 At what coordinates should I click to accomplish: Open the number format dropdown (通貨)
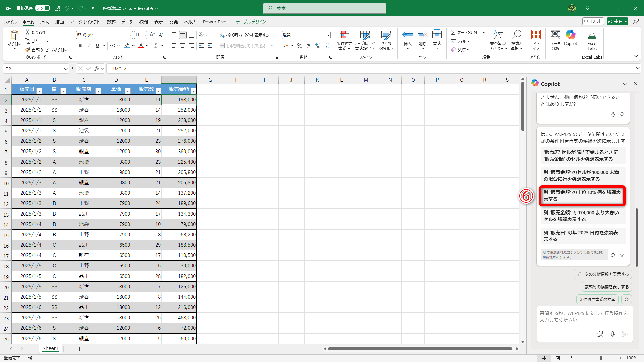point(328,35)
